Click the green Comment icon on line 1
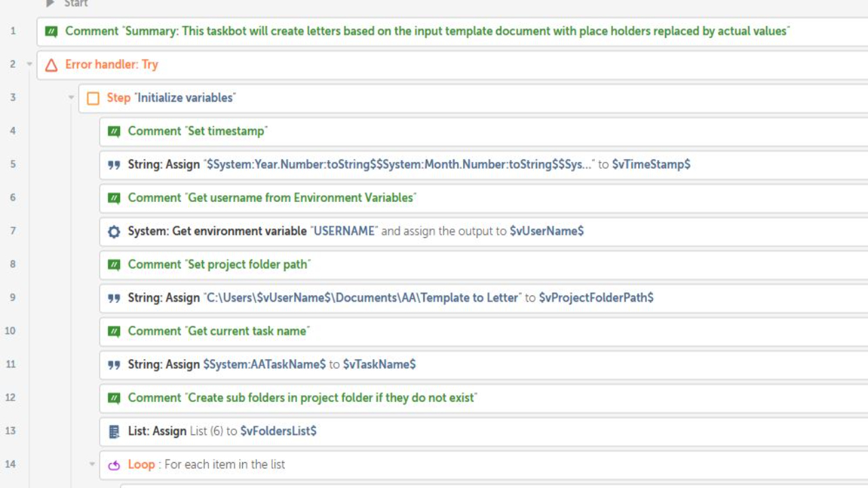 tap(51, 31)
